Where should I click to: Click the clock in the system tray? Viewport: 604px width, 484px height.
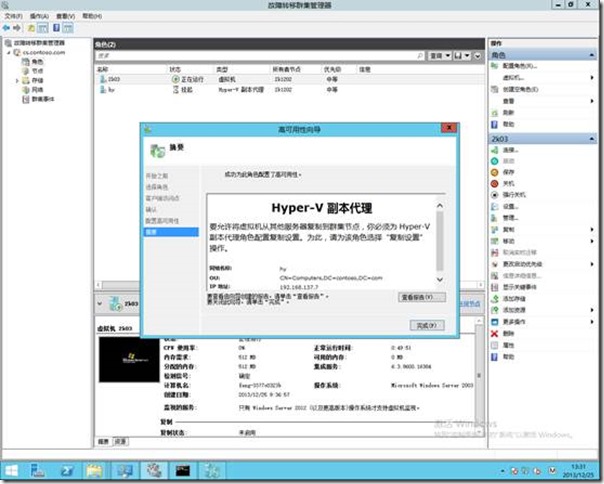(x=578, y=471)
